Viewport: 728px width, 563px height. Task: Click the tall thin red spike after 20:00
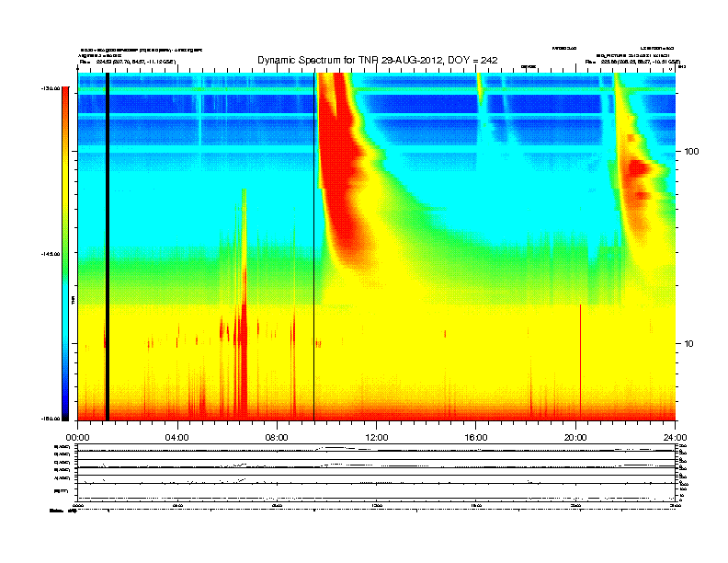pos(580,362)
